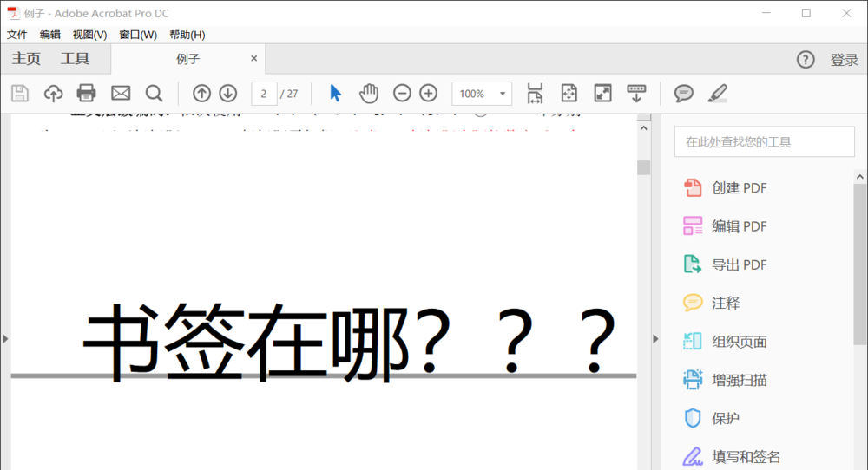Add a comment with speech bubble icon

684,94
